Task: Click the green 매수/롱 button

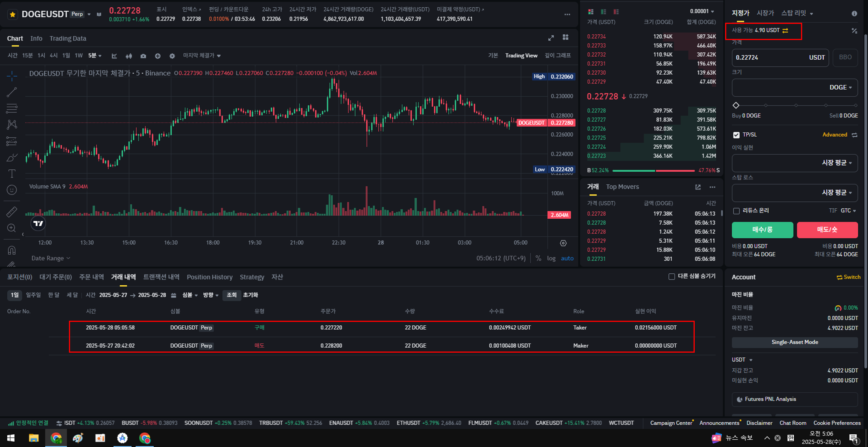Action: 762,229
